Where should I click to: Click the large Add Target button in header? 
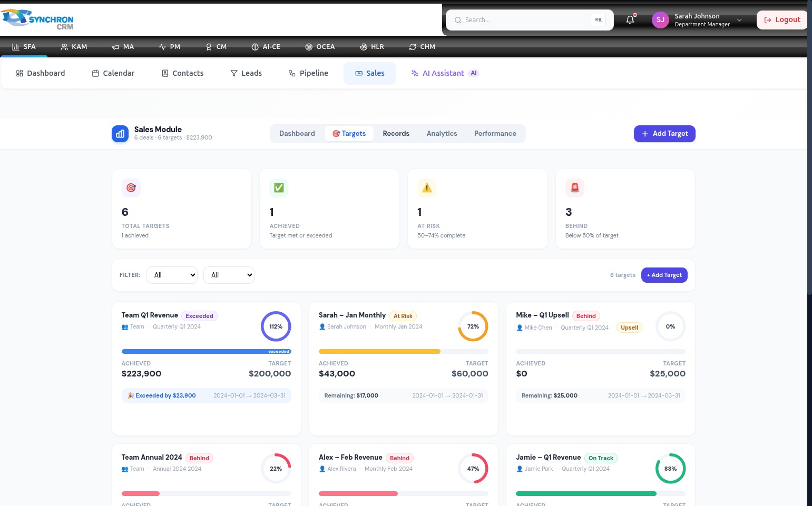coord(664,134)
